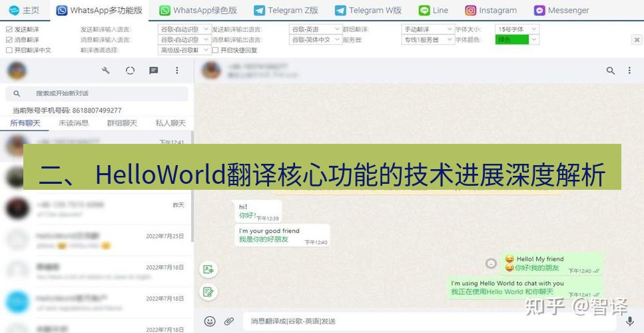Close the translation settings panel with X
Screen dimensions: 644x333
click(637, 40)
